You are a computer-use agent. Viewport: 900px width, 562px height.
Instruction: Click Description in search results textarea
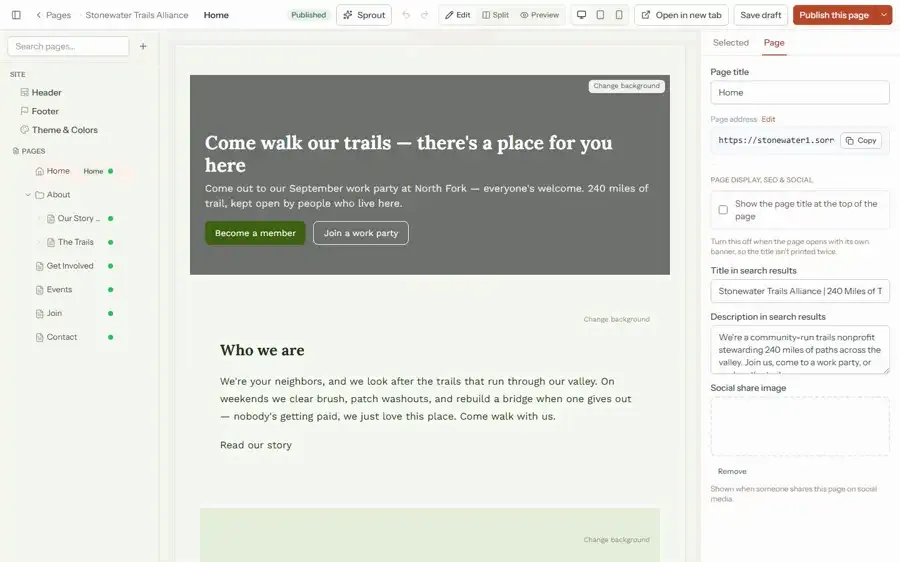(x=800, y=350)
